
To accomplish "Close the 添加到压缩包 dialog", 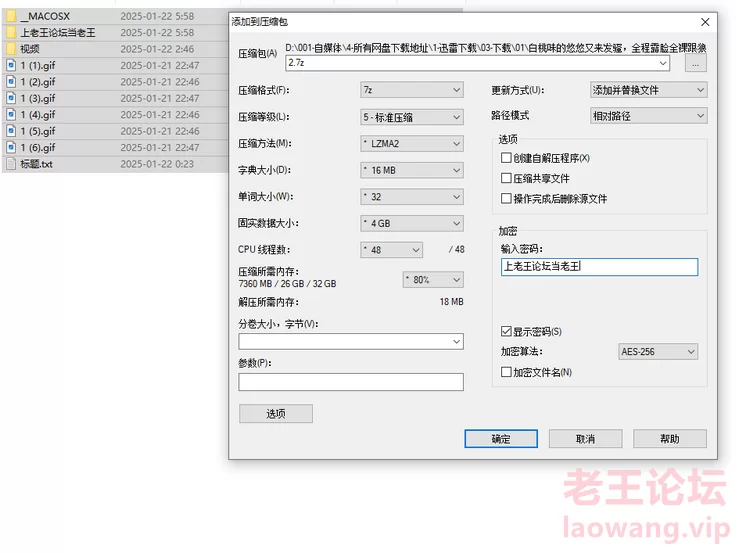I will [705, 22].
